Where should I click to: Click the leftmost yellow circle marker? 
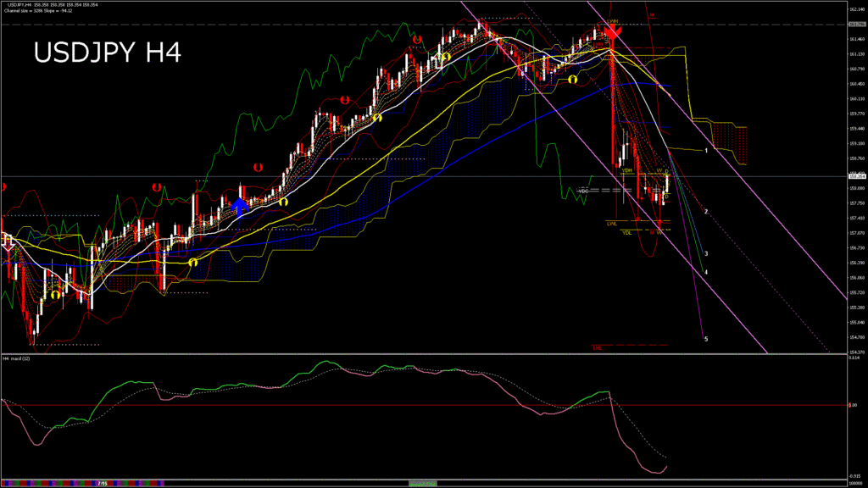pyautogui.click(x=54, y=296)
